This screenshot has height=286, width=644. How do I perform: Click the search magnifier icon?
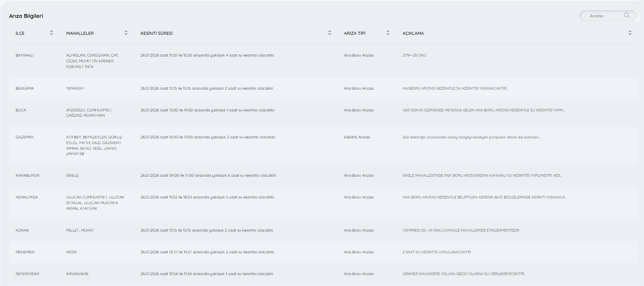[627, 16]
